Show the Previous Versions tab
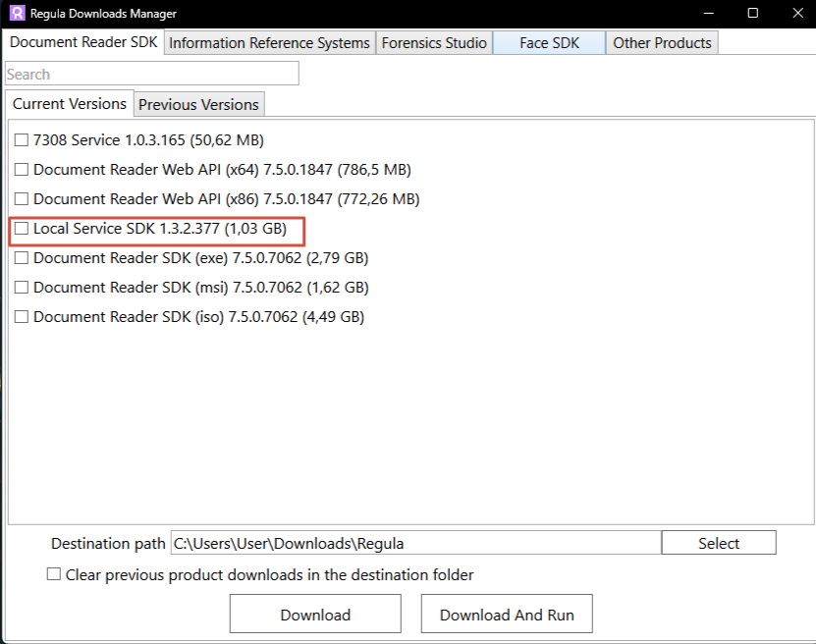This screenshot has height=644, width=816. click(198, 105)
